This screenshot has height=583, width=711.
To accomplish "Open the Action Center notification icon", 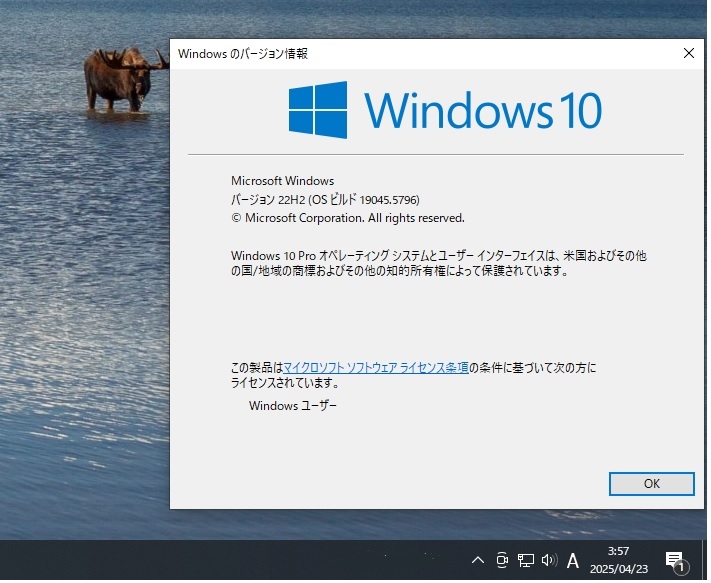I will pos(679,564).
